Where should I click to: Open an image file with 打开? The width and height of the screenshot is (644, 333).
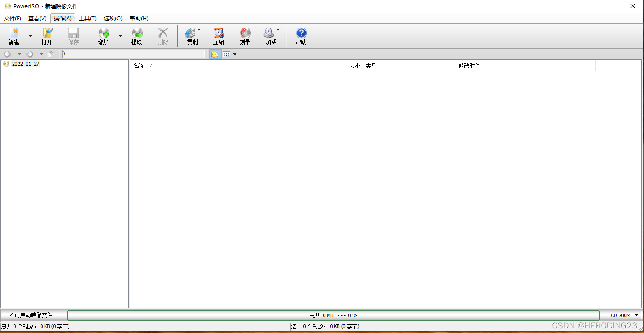[47, 36]
